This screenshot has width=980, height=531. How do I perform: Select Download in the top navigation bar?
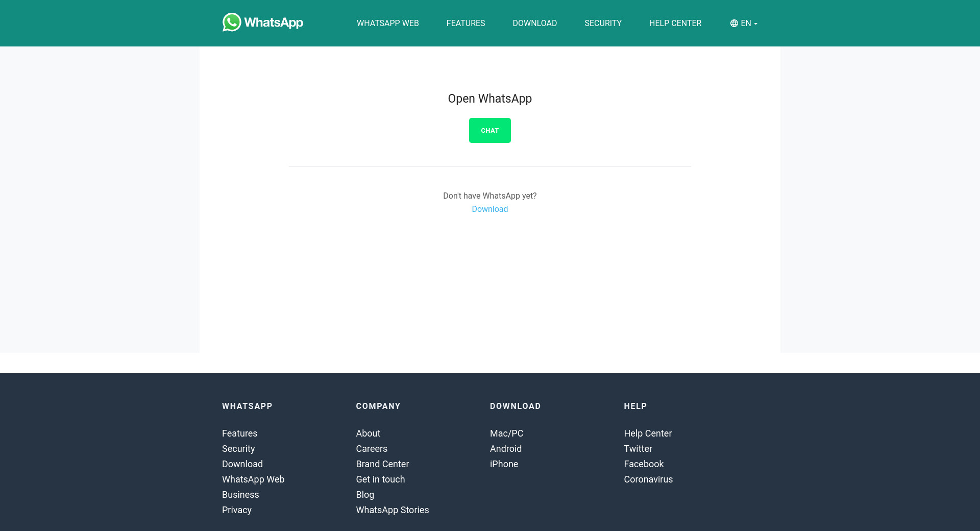(x=535, y=23)
